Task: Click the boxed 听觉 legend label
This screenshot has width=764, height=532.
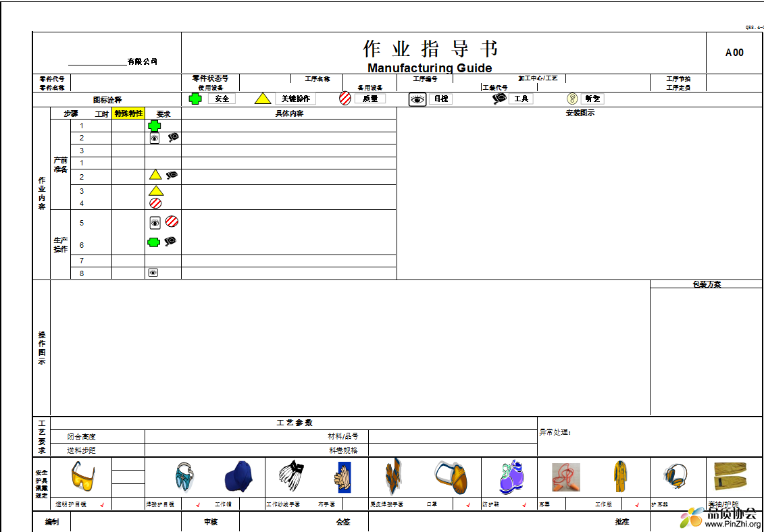Action: point(592,99)
